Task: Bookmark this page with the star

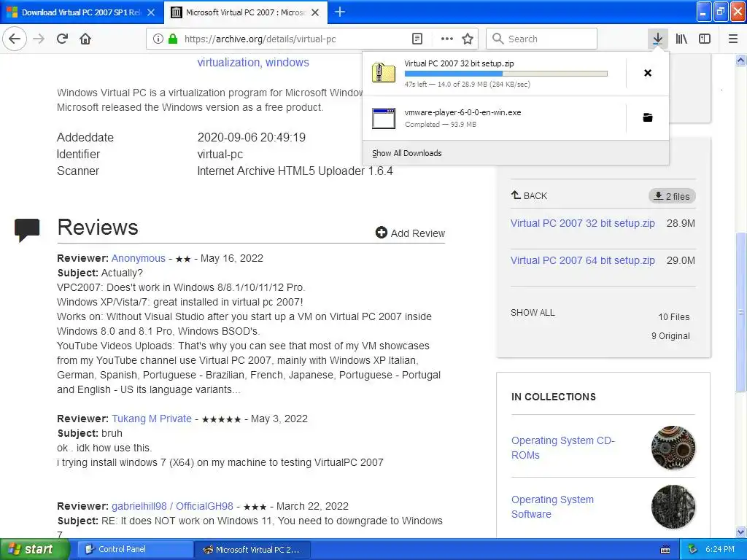Action: pos(468,39)
